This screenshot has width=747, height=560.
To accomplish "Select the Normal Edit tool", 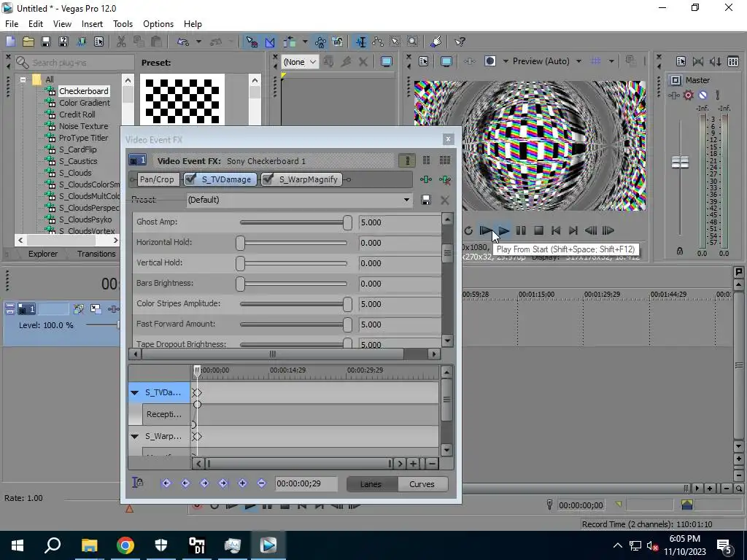I will (361, 42).
